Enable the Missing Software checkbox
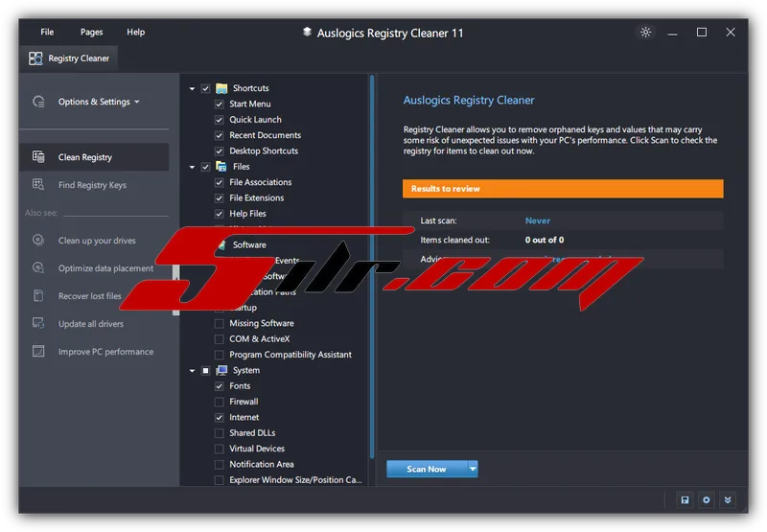This screenshot has height=532, width=767. click(220, 323)
